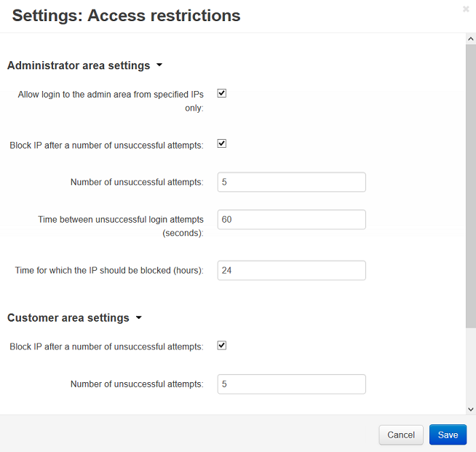Click the Cancel button
This screenshot has width=476, height=452.
click(401, 435)
